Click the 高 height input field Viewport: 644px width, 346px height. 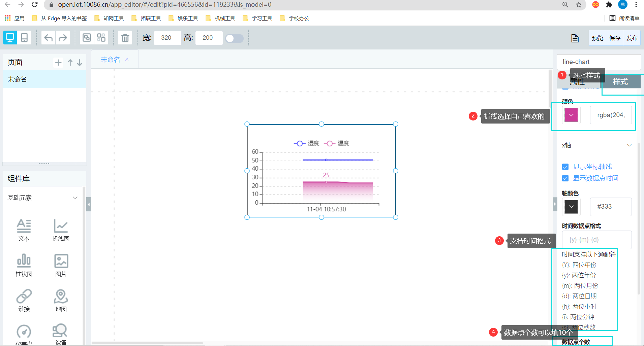(209, 38)
